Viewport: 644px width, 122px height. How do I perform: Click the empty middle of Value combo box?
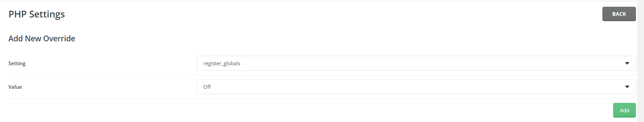[x=416, y=87]
